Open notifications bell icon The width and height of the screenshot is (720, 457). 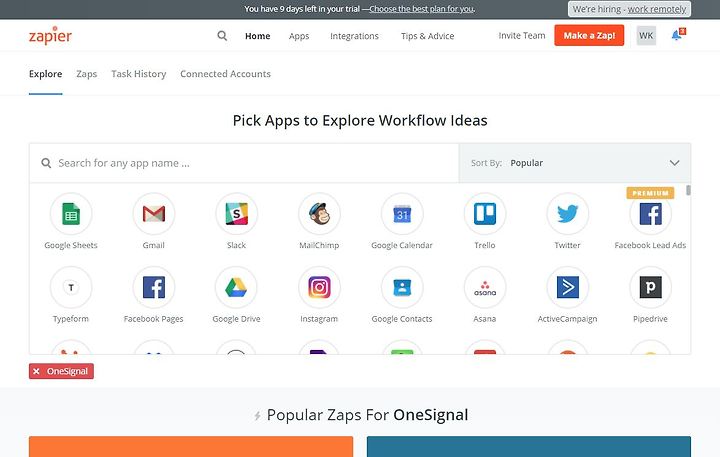pyautogui.click(x=678, y=35)
